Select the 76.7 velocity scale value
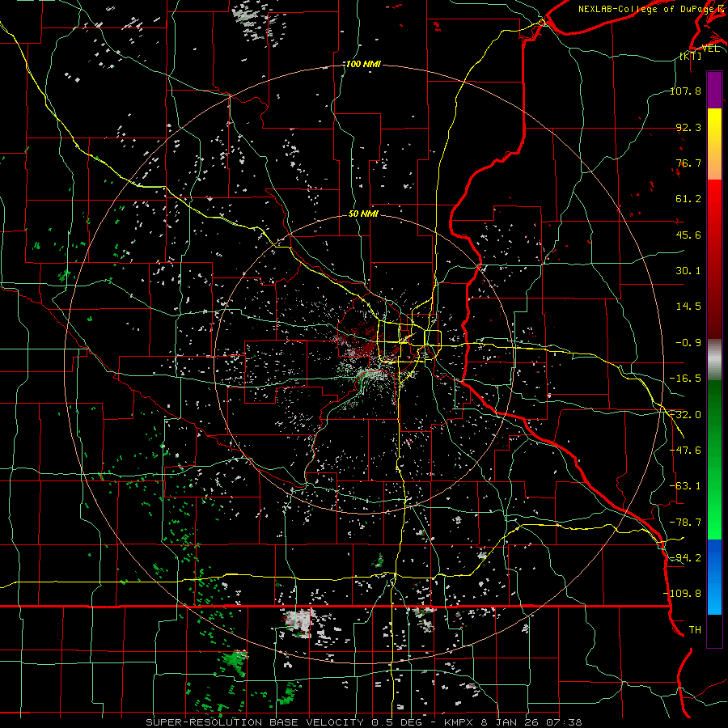 point(688,163)
